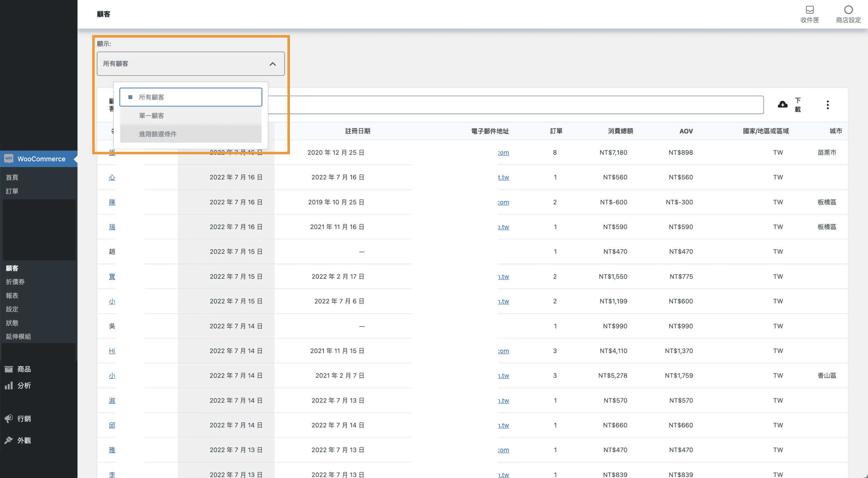
Task: Open 分析 analytics bar chart icon
Action: [x=9, y=385]
